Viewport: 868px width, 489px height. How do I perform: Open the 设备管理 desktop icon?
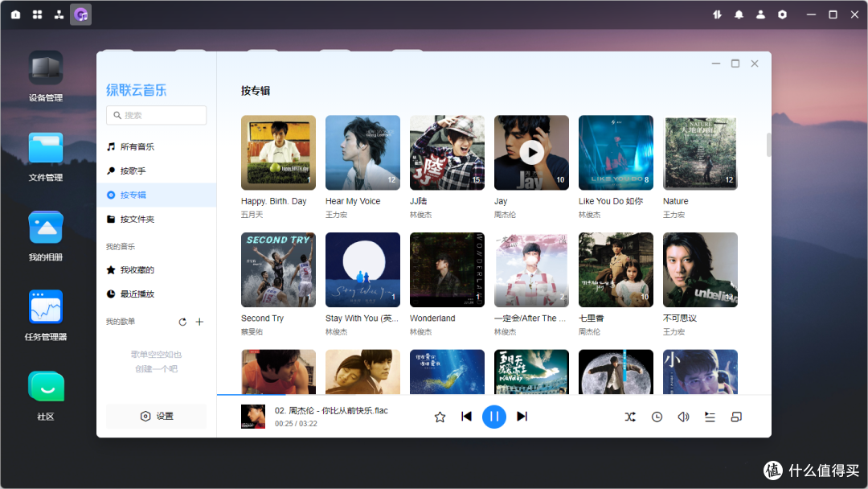point(45,76)
